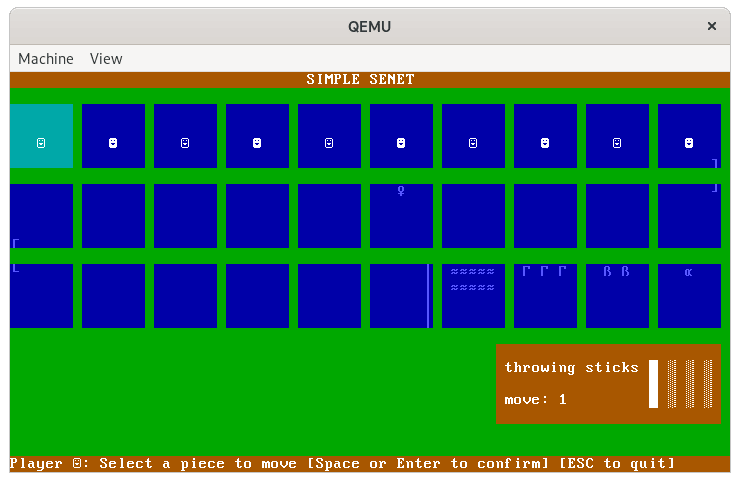Select the water waves square
Image resolution: width=740 pixels, height=482 pixels.
[x=473, y=295]
